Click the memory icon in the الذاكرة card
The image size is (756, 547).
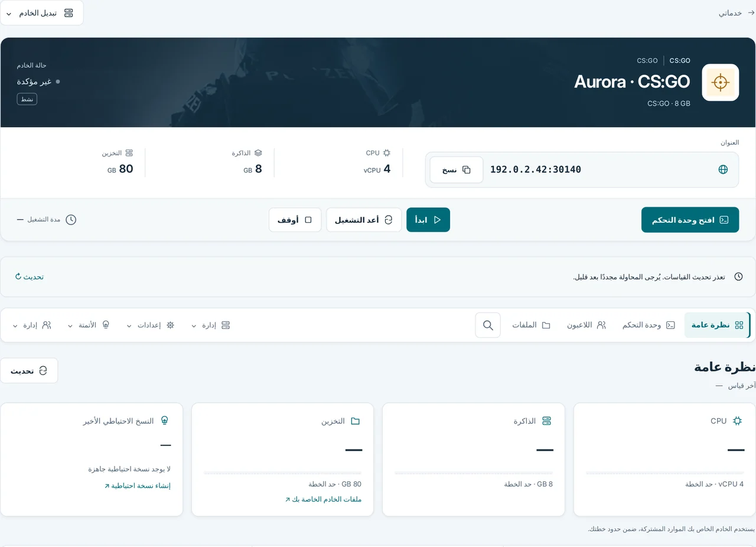[546, 421]
